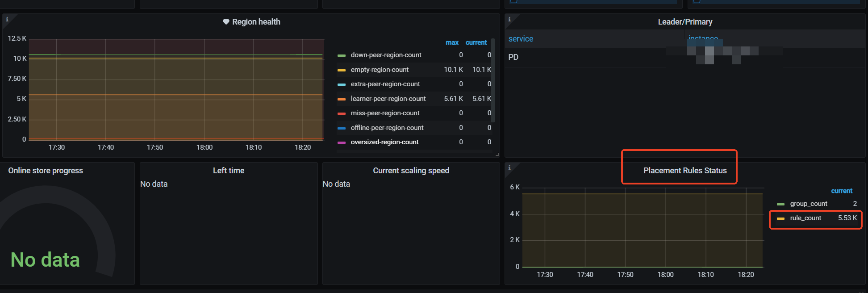Toggle the miss-peer-region-count series label
868x293 pixels.
click(x=385, y=113)
